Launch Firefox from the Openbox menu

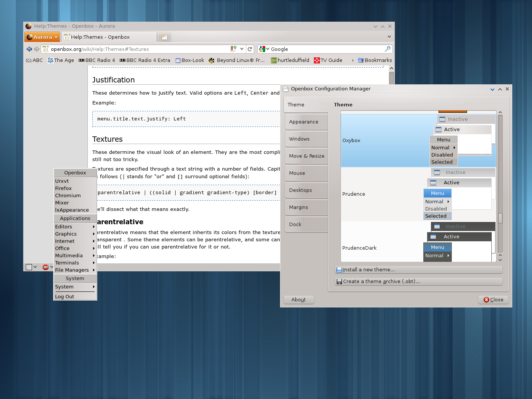[75, 188]
